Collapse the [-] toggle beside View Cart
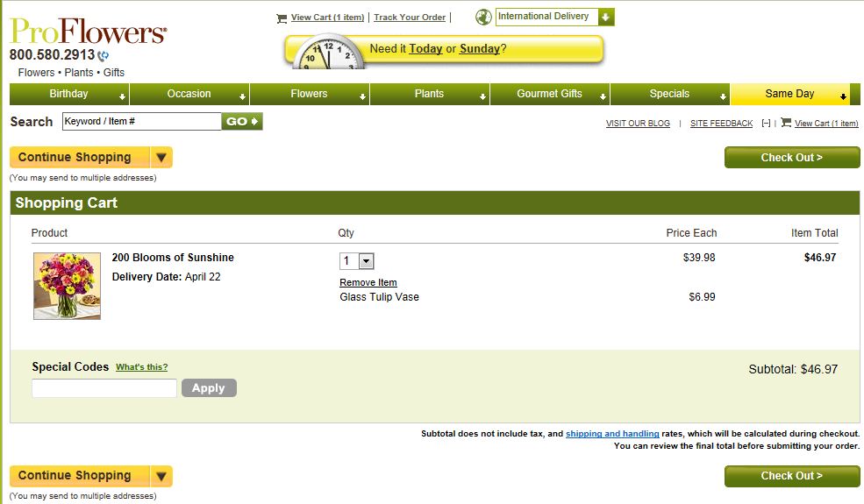The width and height of the screenshot is (864, 504). point(766,124)
